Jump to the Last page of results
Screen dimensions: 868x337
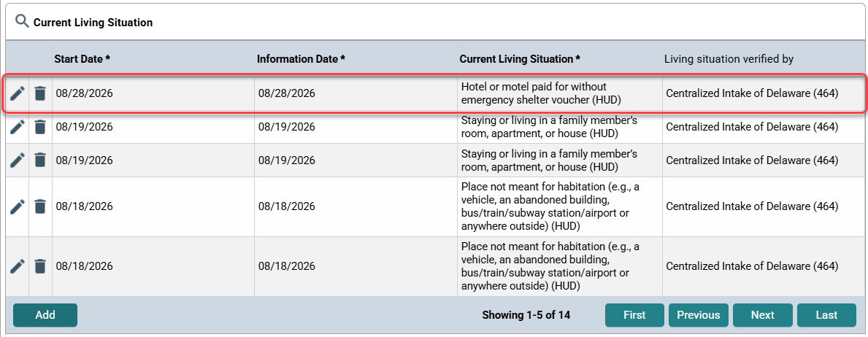826,315
